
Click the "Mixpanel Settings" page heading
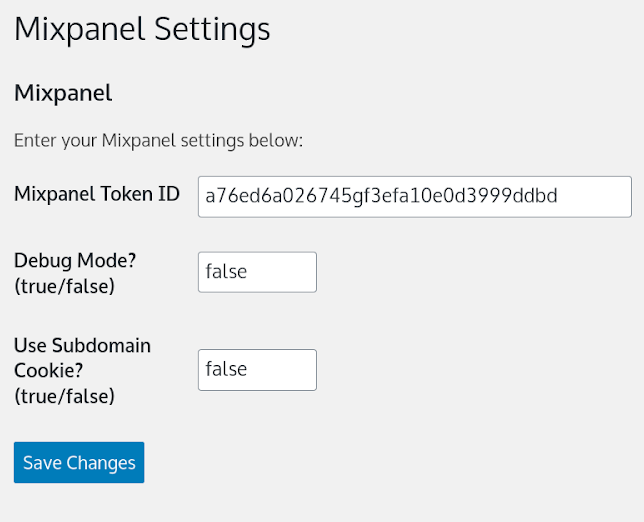pos(142,28)
